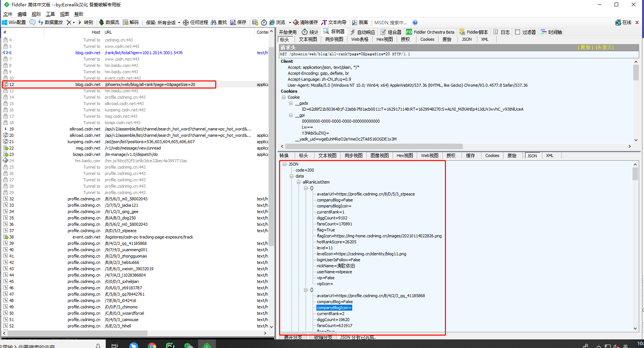The image size is (644, 348).
Task: Click the [头定义] header definitions link
Action: click(x=604, y=47)
